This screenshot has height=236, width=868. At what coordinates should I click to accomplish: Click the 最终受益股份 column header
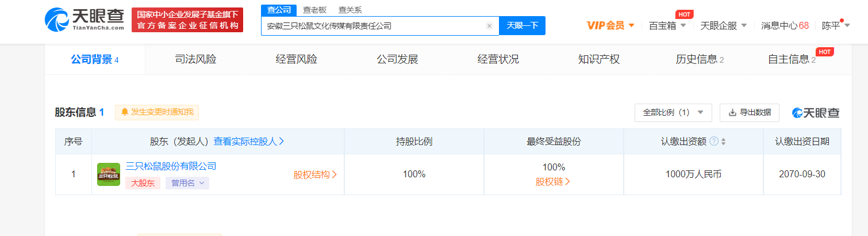pos(554,142)
